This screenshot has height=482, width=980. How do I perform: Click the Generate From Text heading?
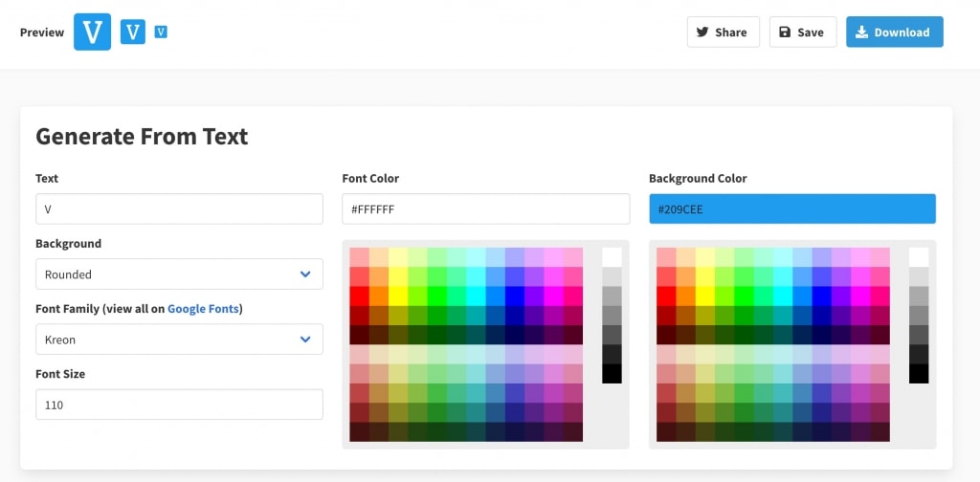point(142,136)
